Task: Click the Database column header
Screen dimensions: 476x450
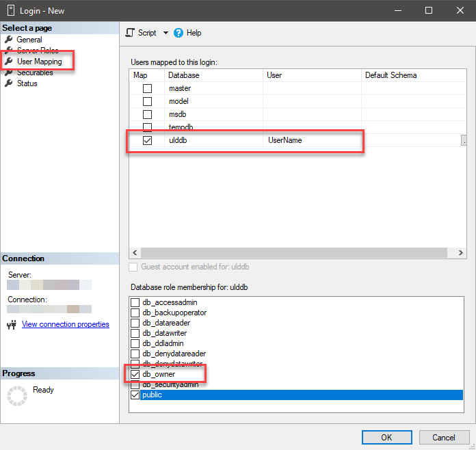Action: point(213,75)
